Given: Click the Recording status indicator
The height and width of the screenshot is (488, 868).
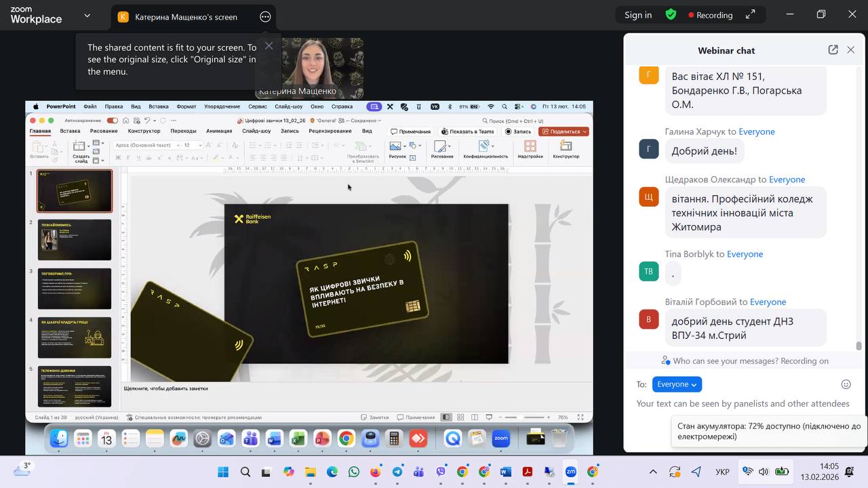Looking at the screenshot, I should [x=710, y=15].
